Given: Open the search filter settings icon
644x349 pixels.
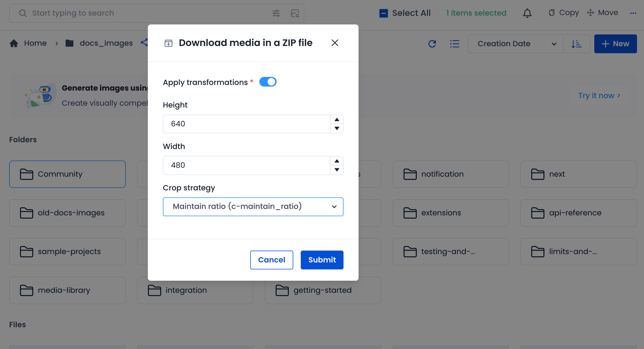Looking at the screenshot, I should coord(276,13).
